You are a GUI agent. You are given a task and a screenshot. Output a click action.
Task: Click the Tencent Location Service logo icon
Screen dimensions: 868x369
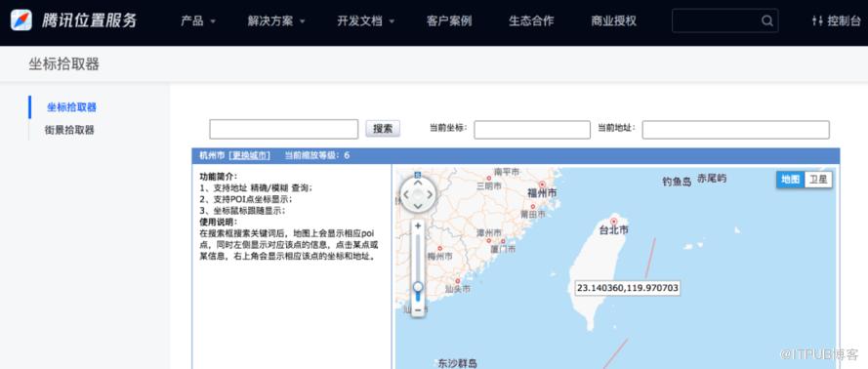tap(21, 20)
